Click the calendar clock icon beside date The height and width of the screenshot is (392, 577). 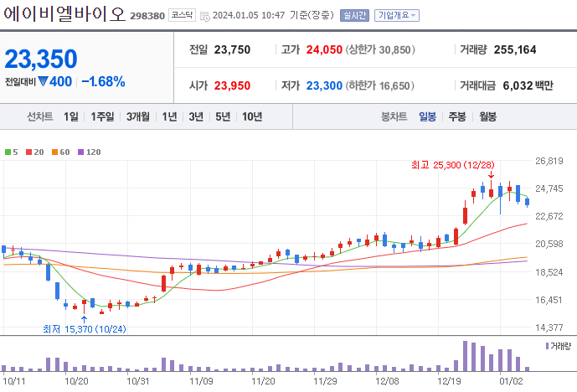[205, 16]
